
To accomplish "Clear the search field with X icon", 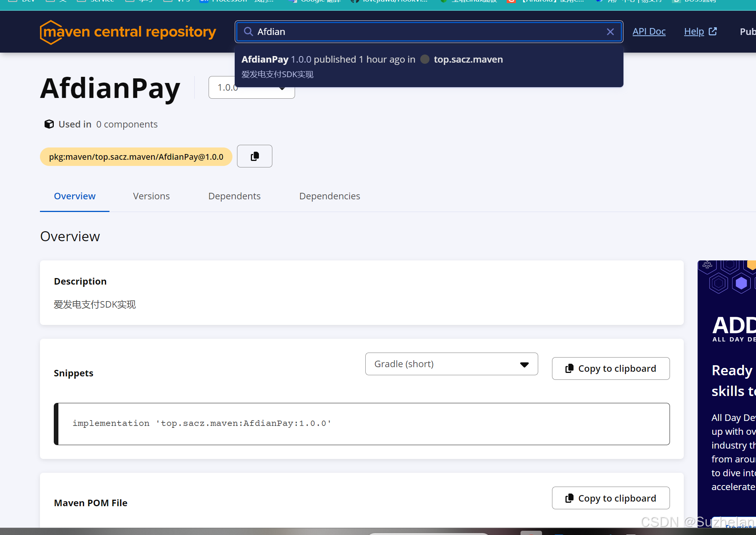I will coord(610,32).
